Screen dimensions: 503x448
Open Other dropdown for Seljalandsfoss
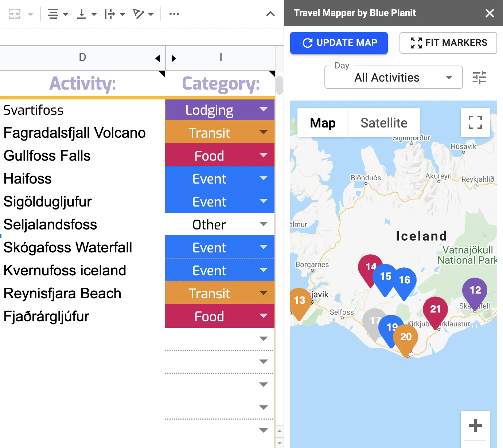(x=264, y=224)
